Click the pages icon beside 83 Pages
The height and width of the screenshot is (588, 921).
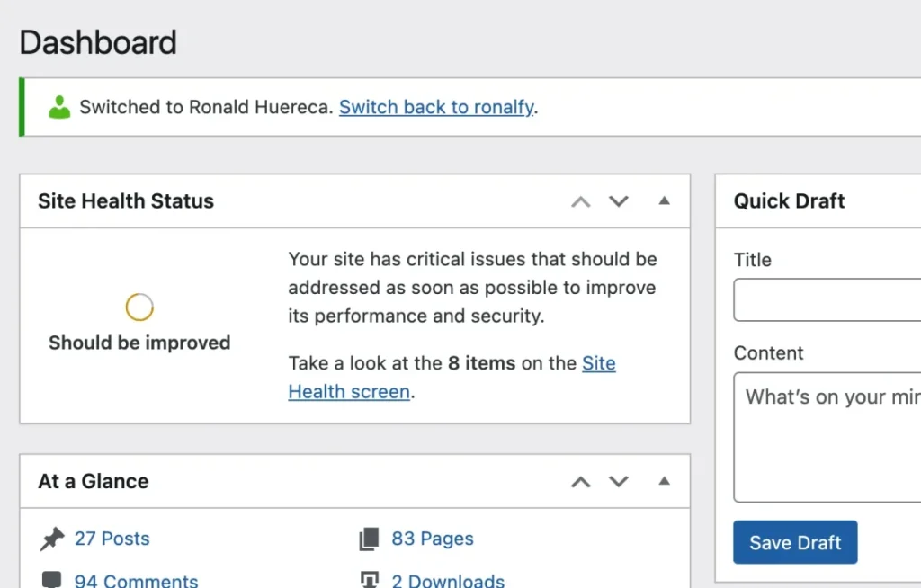tap(369, 539)
